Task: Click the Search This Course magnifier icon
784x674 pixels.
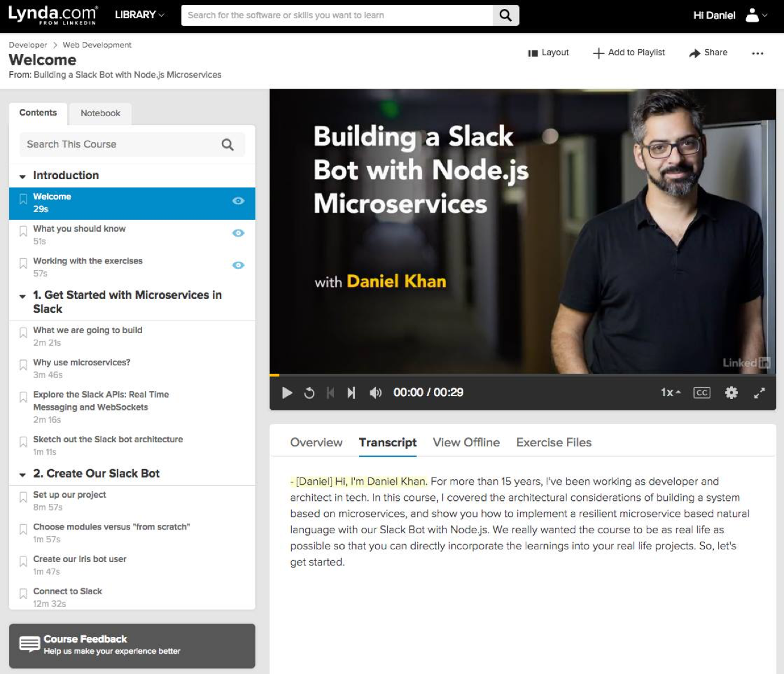Action: 228,144
